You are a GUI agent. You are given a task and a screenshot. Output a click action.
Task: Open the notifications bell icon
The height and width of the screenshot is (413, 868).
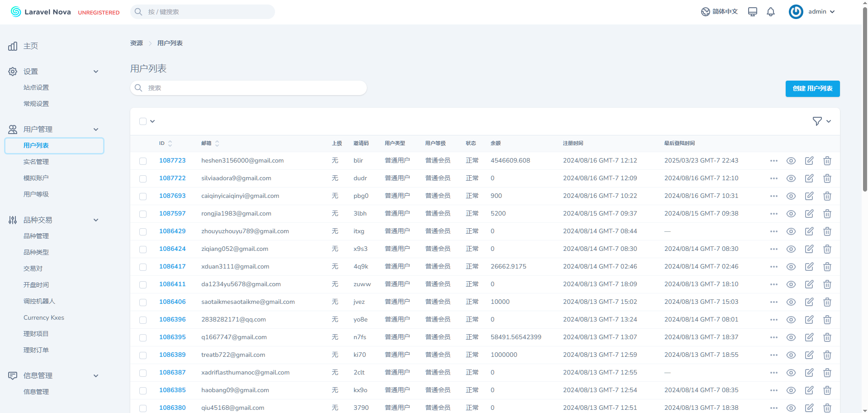[x=771, y=12]
